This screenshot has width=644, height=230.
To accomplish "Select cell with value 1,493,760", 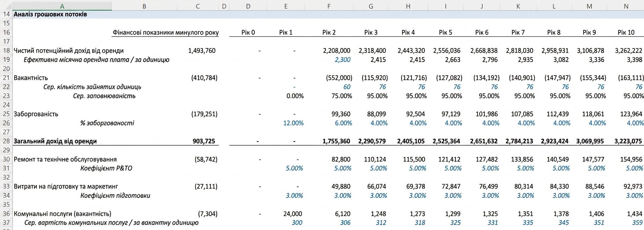I will tap(202, 51).
